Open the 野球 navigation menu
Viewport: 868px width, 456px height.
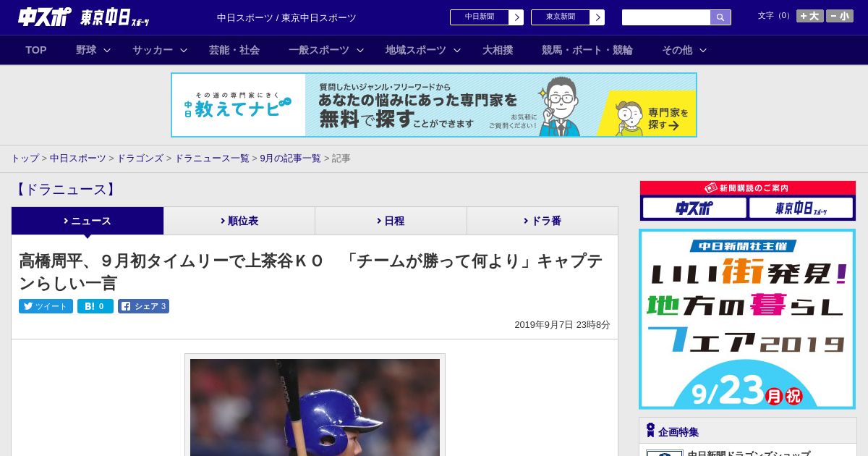86,50
